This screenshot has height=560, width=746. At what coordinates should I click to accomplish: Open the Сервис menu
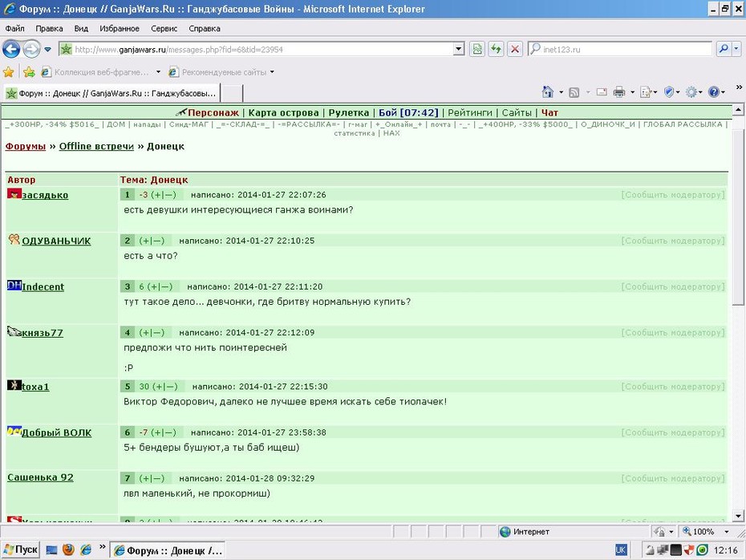(164, 29)
